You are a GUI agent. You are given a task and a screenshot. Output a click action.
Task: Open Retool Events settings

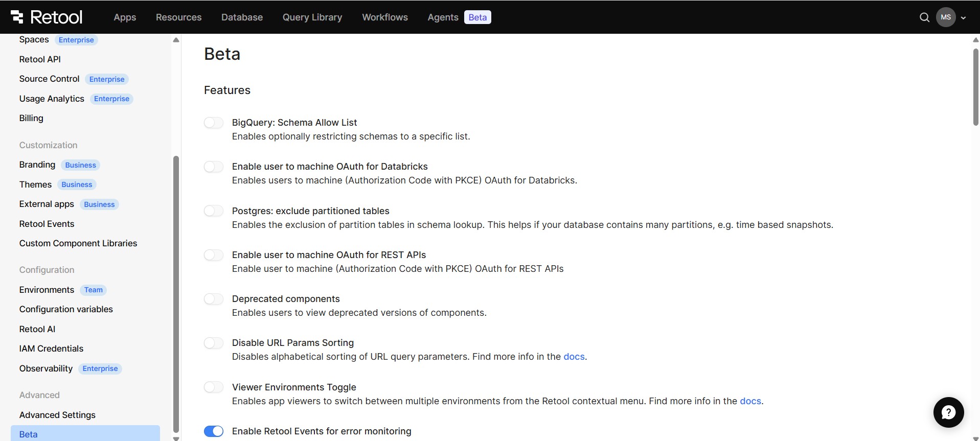[x=47, y=224]
